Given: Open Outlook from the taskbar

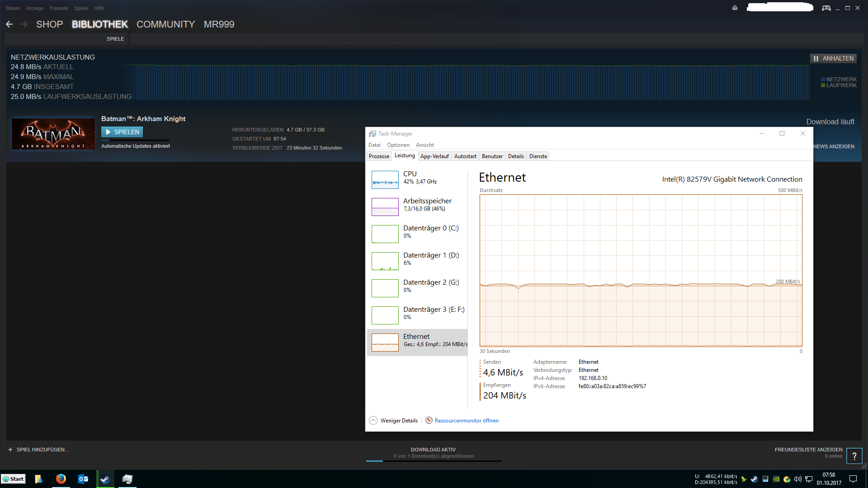Looking at the screenshot, I should (x=83, y=479).
